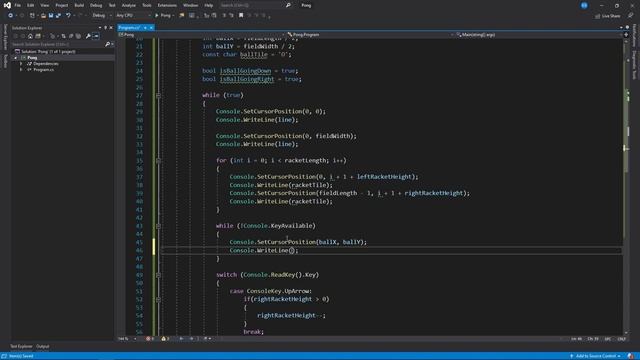This screenshot has height=360, width=640.
Task: Open the View menu
Action: [x=44, y=5]
